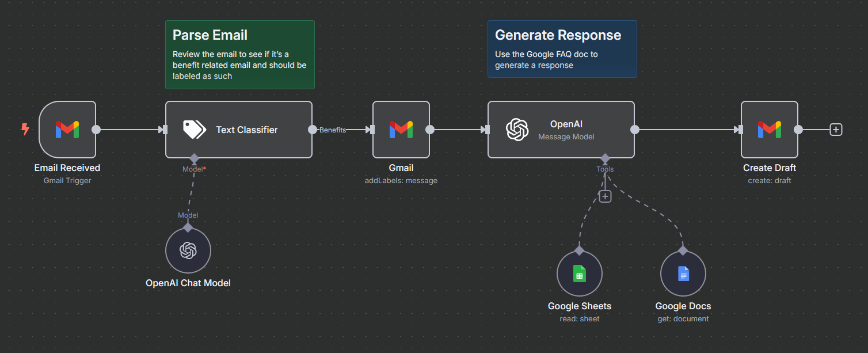The image size is (868, 353).
Task: Click the OpenAI Message Model input connector
Action: tap(488, 130)
